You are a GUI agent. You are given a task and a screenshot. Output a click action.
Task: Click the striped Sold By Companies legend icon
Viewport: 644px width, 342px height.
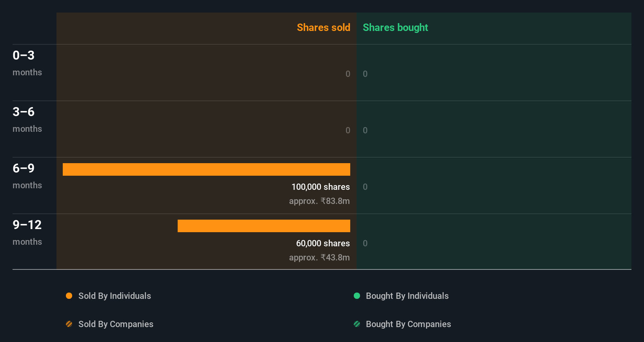pyautogui.click(x=69, y=324)
